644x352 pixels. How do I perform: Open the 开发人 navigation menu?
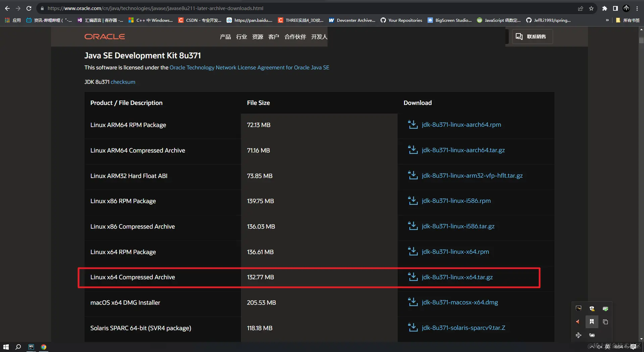coord(319,37)
